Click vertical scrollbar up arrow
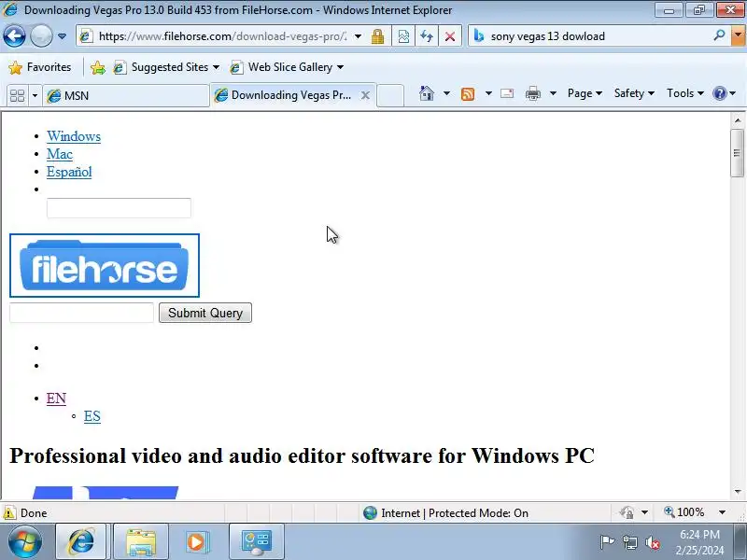747x560 pixels. [738, 120]
